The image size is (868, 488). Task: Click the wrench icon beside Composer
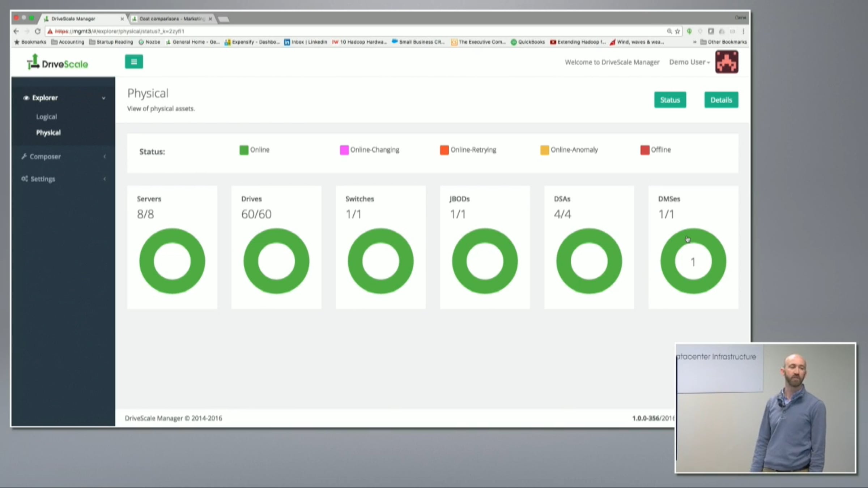click(x=24, y=157)
